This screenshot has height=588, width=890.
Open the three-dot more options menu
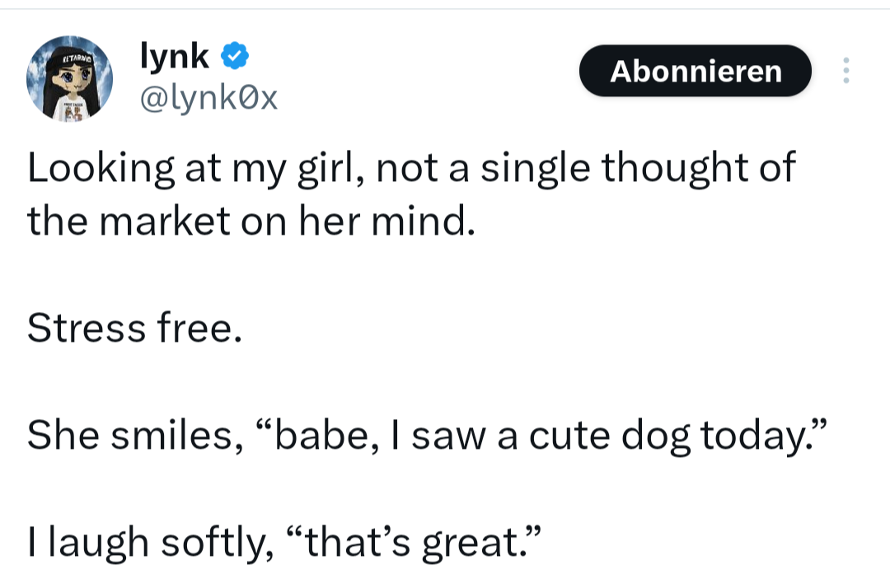845,71
